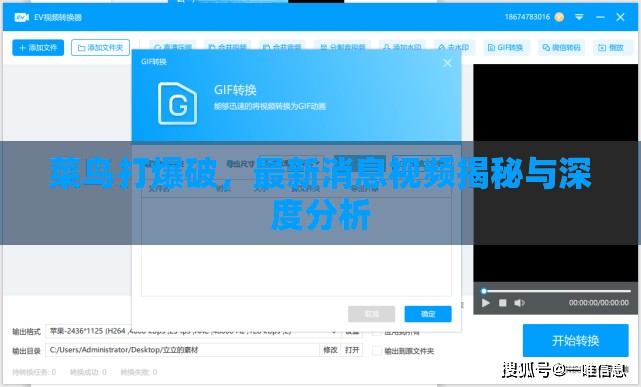Minimize the EV视频转换器 window
The height and width of the screenshot is (387, 641).
point(600,17)
